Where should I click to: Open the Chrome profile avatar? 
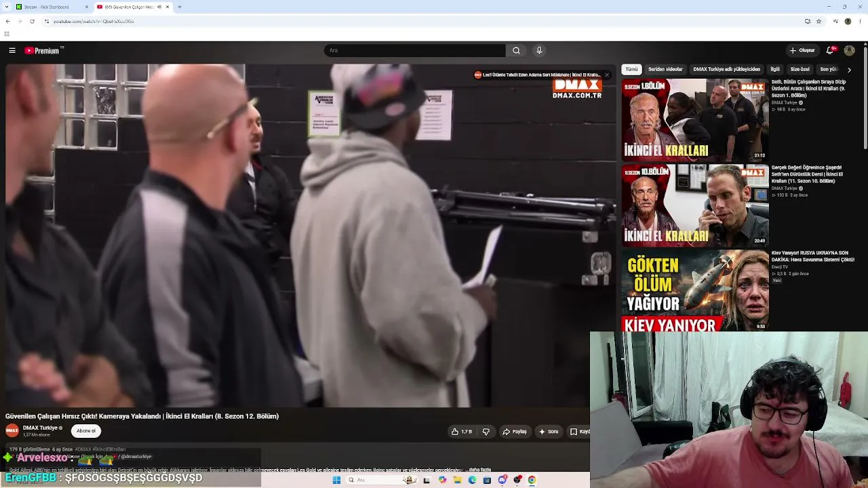point(848,21)
